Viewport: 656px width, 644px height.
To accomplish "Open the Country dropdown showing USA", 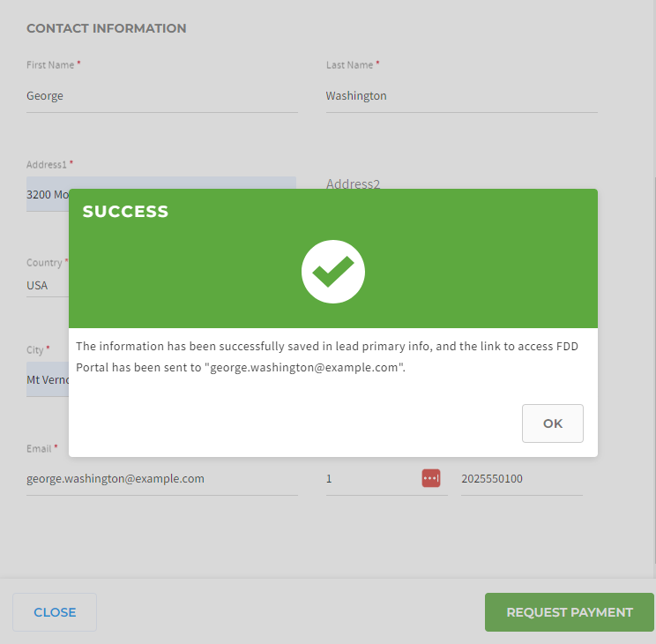I will pyautogui.click(x=48, y=286).
